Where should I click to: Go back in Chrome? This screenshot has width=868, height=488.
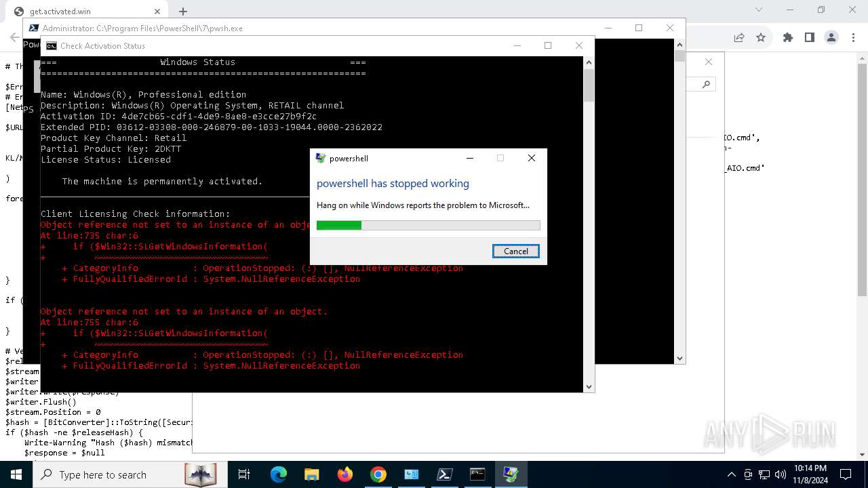(x=14, y=37)
